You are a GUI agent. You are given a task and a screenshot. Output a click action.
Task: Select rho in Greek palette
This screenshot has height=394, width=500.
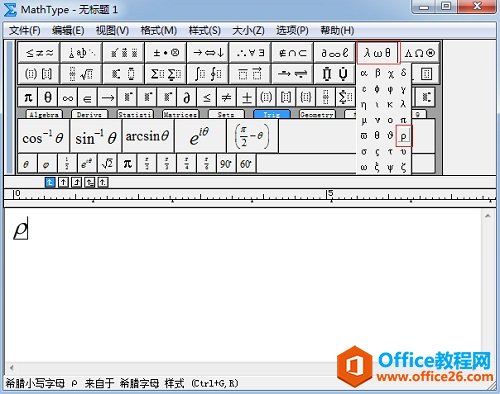pyautogui.click(x=404, y=136)
